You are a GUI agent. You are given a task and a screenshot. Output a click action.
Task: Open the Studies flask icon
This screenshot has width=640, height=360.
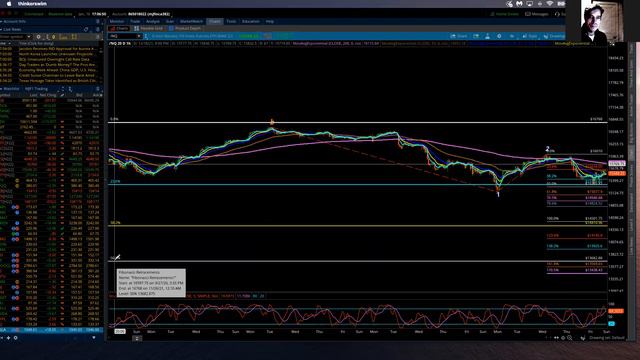[x=488, y=36]
